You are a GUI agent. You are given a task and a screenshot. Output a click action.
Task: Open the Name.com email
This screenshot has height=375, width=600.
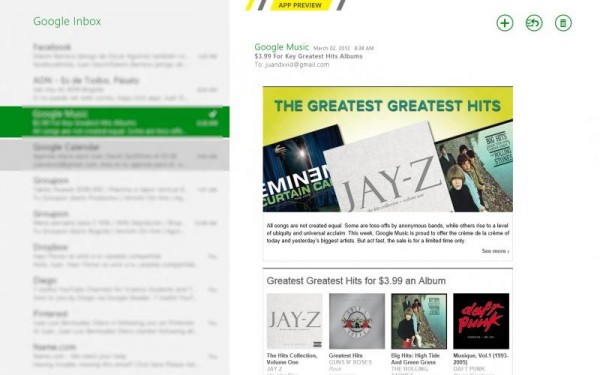point(115,355)
